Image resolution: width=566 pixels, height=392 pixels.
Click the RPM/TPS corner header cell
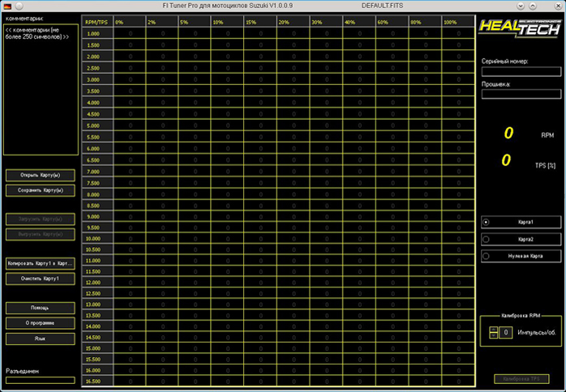(x=97, y=22)
